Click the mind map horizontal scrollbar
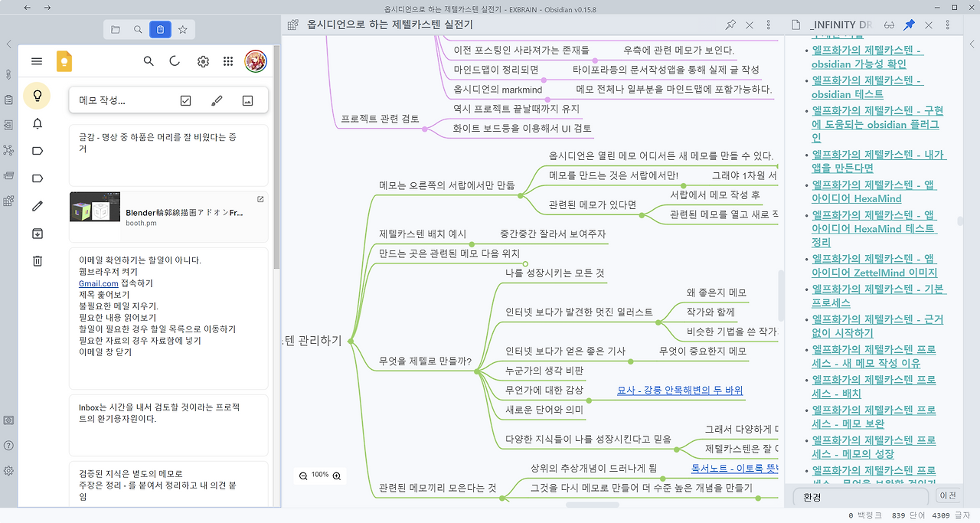The height and width of the screenshot is (523, 980). coord(593,505)
